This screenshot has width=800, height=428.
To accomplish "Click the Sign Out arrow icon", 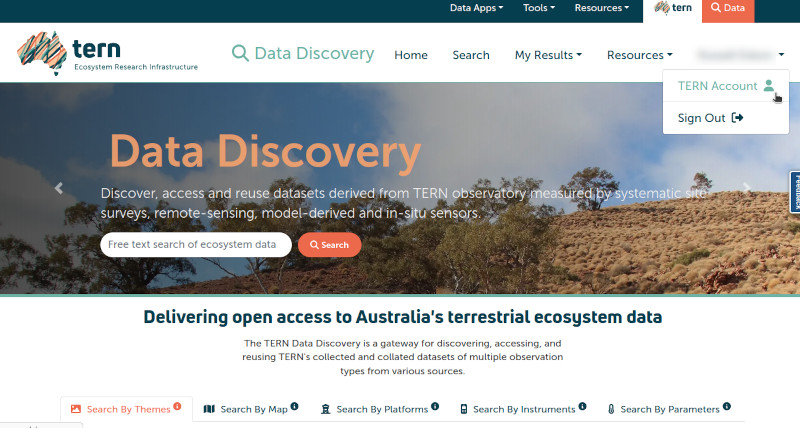I will [737, 118].
